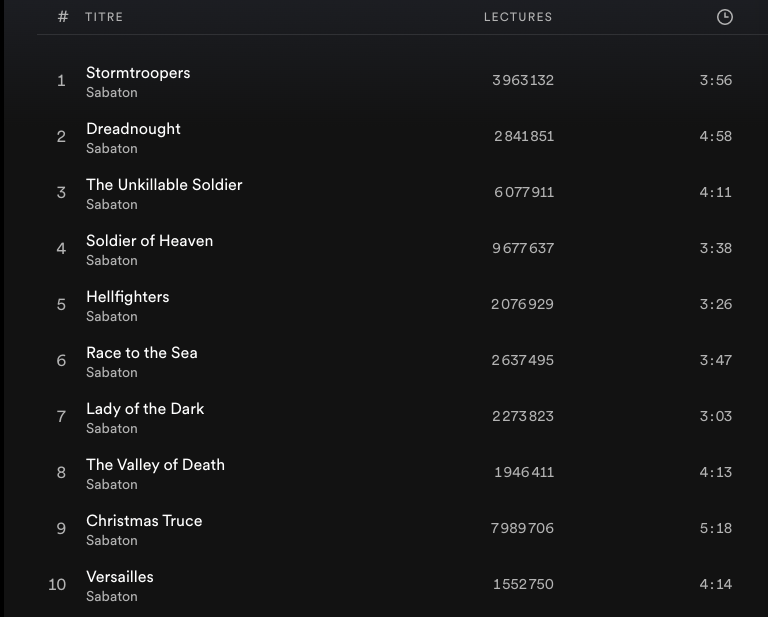Click Sabaton artist link under Hellfighters

[112, 317]
